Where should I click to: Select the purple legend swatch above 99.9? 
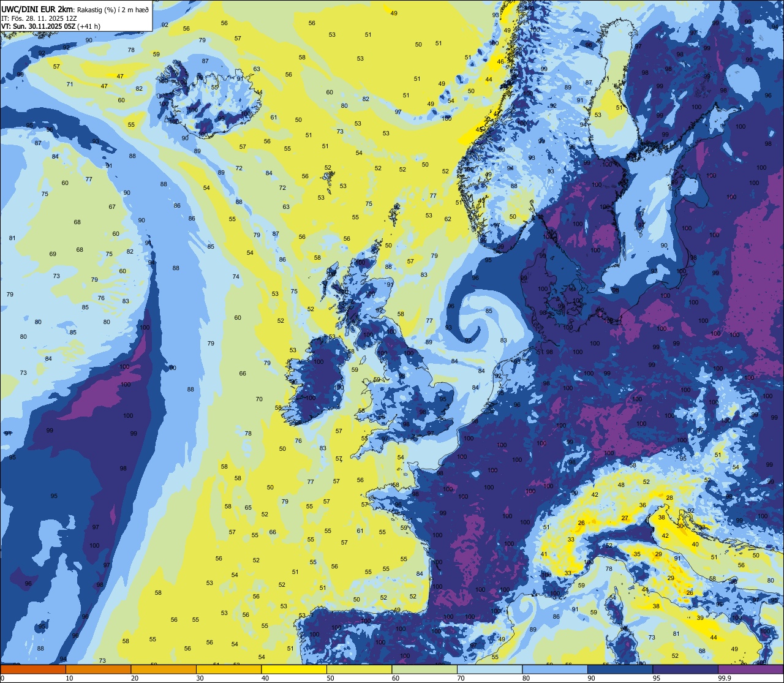click(750, 669)
